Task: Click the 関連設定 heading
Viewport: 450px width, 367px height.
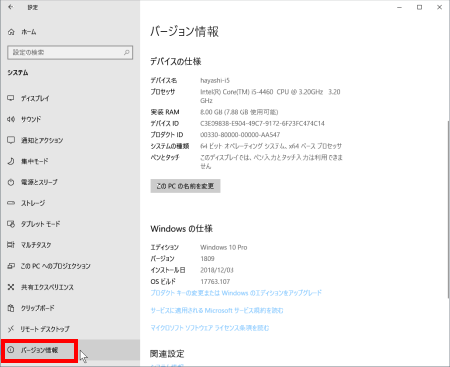Action: click(167, 354)
